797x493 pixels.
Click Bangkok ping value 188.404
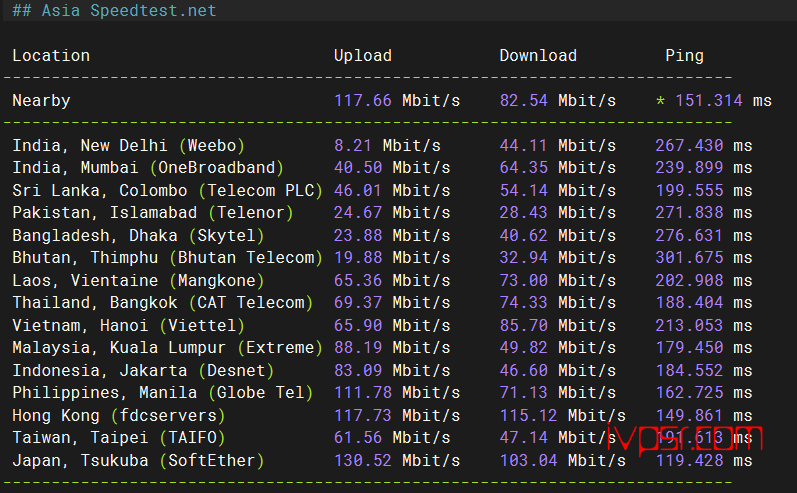tap(689, 302)
